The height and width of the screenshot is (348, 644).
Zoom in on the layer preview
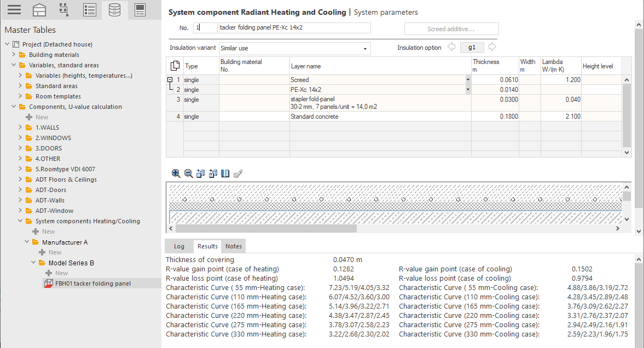pyautogui.click(x=176, y=173)
